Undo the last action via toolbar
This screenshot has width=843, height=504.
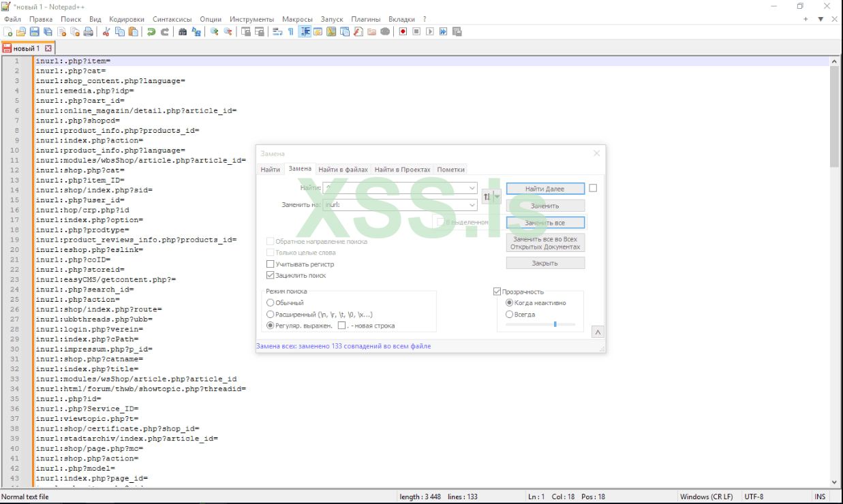point(151,31)
